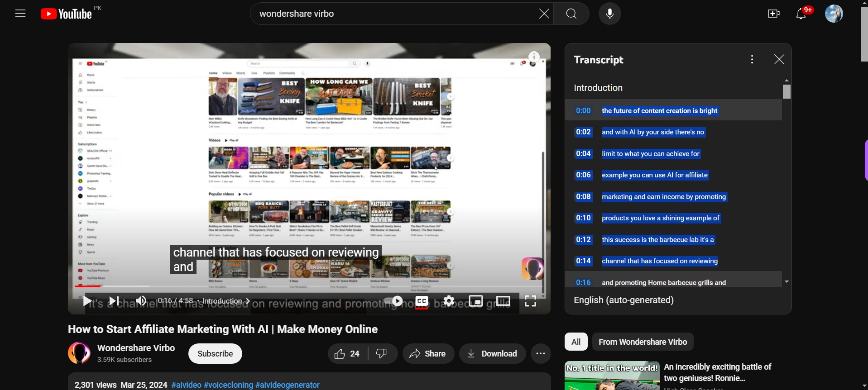The image size is (868, 390).
Task: Expand the Introduction chapter in player
Action: pyautogui.click(x=226, y=301)
